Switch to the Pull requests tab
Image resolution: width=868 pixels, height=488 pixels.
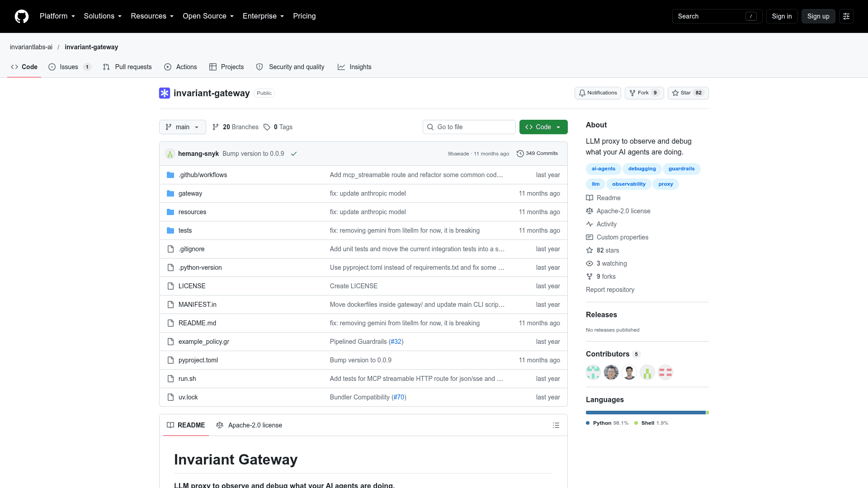tap(127, 67)
